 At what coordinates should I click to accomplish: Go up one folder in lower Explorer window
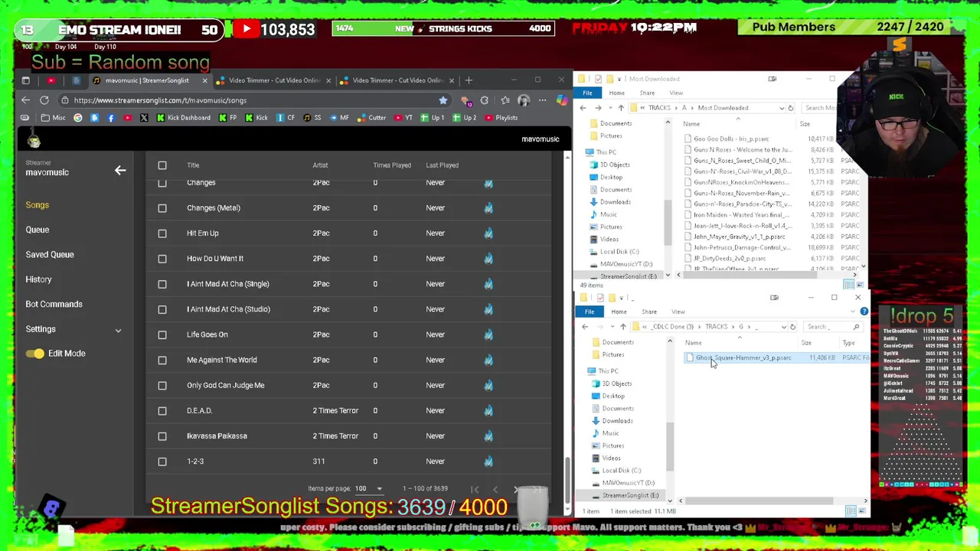623,327
